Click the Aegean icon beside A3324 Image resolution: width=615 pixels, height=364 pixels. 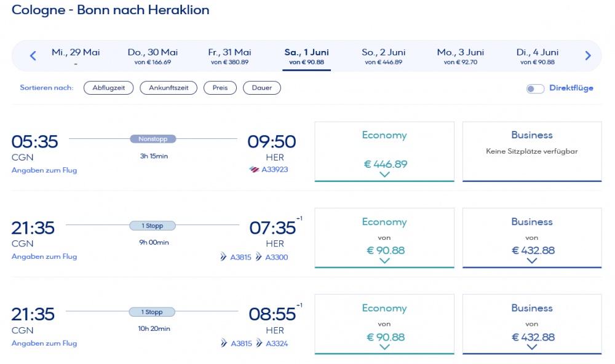259,343
